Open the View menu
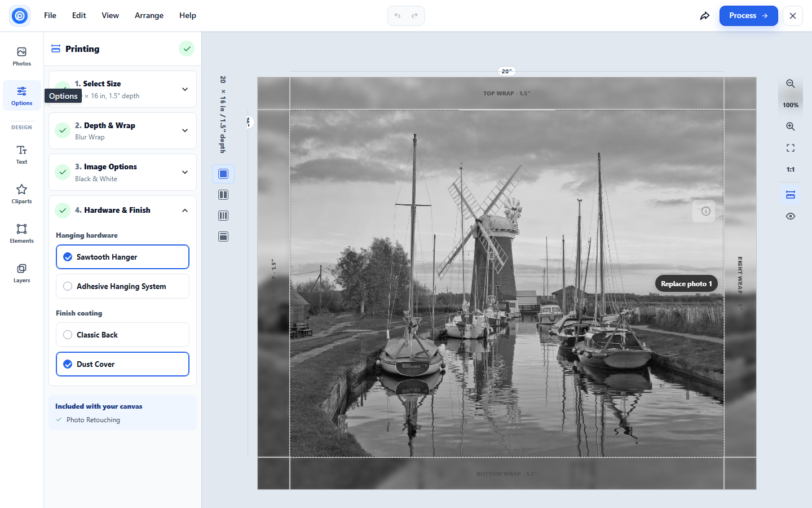This screenshot has height=508, width=812. pos(110,15)
